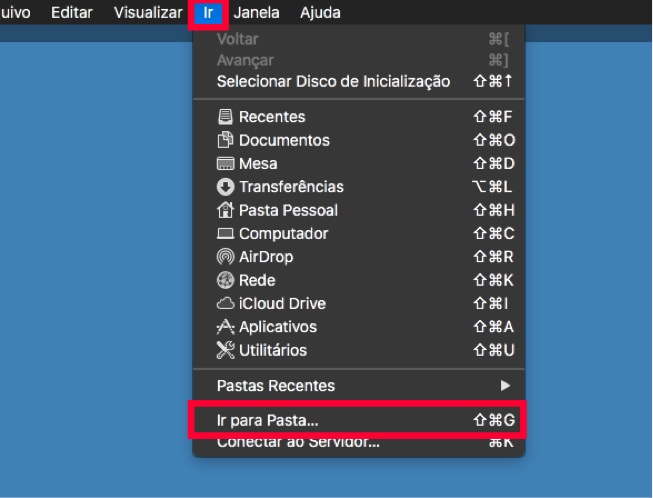The width and height of the screenshot is (653, 498).
Task: Click the Aplicativos icon in menu
Action: [225, 327]
